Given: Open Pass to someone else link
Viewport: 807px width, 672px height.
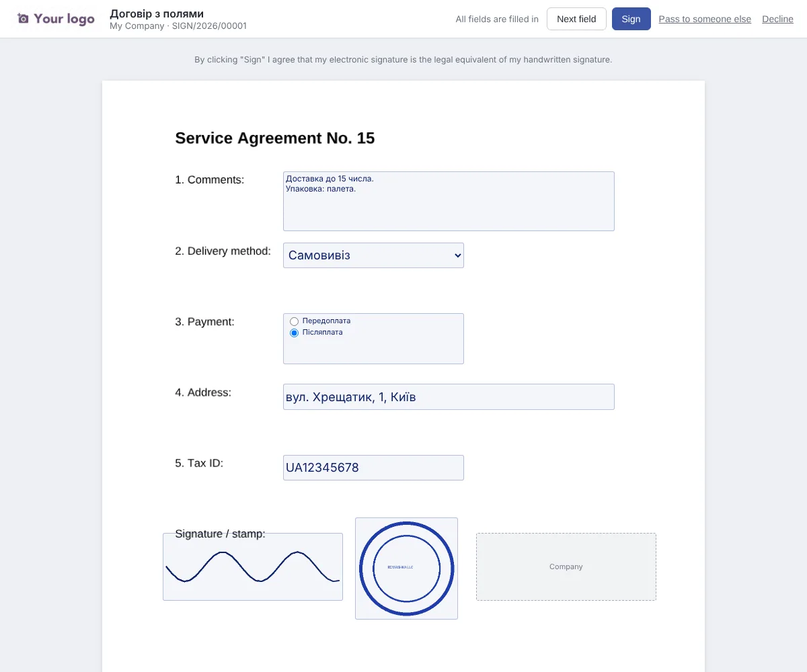Looking at the screenshot, I should pyautogui.click(x=705, y=19).
